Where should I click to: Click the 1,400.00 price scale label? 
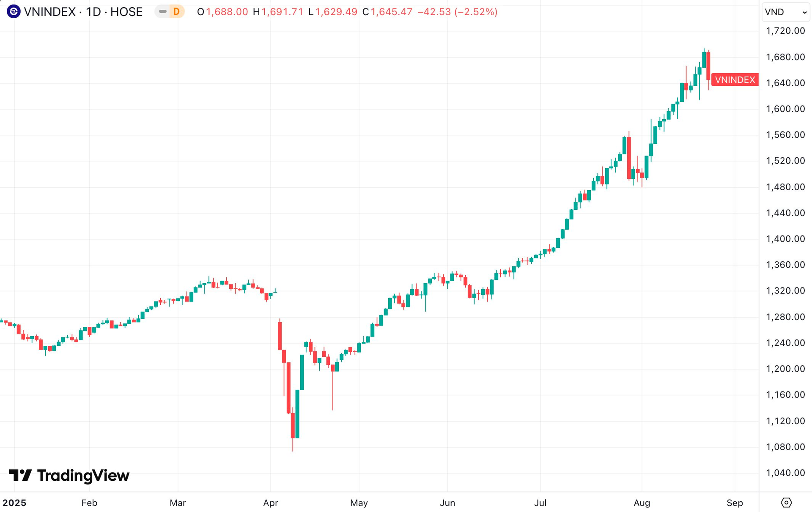click(785, 239)
